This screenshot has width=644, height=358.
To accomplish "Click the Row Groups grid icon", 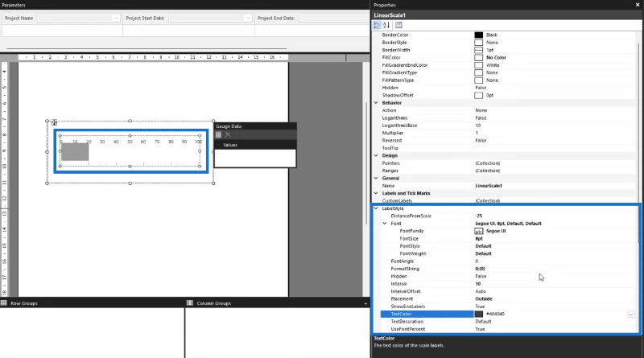I will 4,303.
